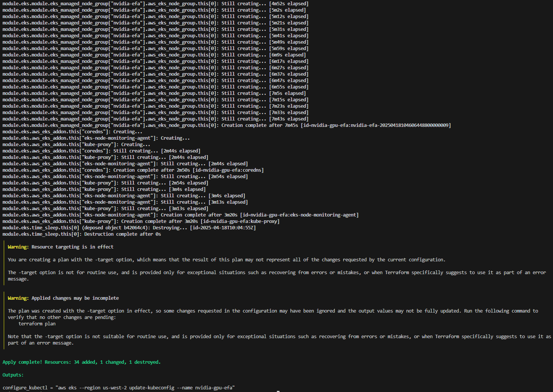Click the eks-node-monitoring-agent 'Creating...' line
This screenshot has width=553, height=392.
pos(96,138)
